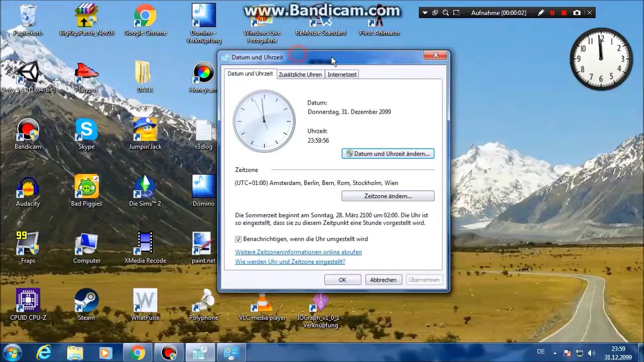Toggle the 'Benachrichtigen, wenn die Uhr umgestellt wird' checkbox
This screenshot has width=644, height=362.
(x=238, y=239)
